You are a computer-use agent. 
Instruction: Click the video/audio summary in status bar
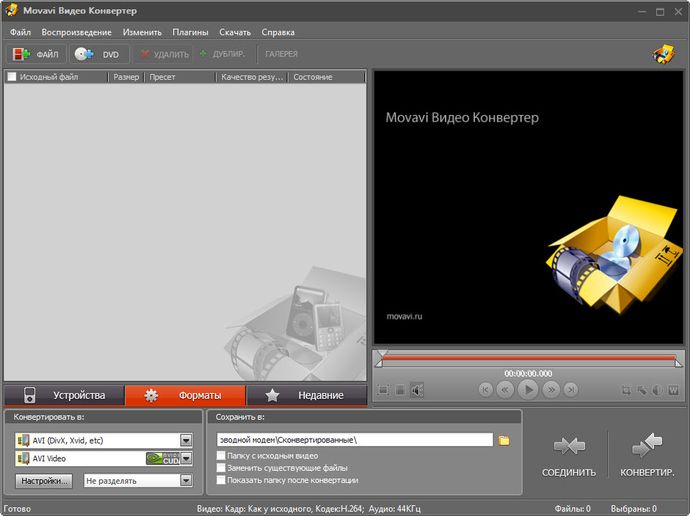[x=308, y=509]
